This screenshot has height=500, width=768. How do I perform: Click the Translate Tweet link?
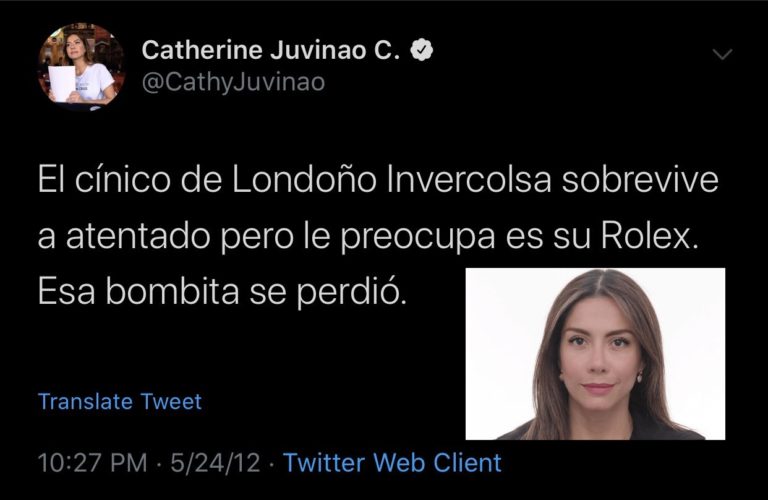(120, 402)
